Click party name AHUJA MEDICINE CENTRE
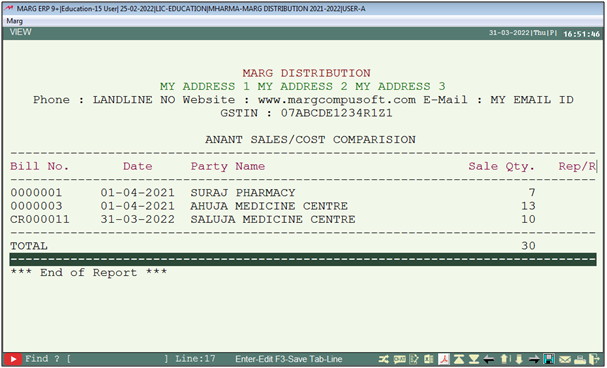The width and height of the screenshot is (607, 368). coord(269,206)
